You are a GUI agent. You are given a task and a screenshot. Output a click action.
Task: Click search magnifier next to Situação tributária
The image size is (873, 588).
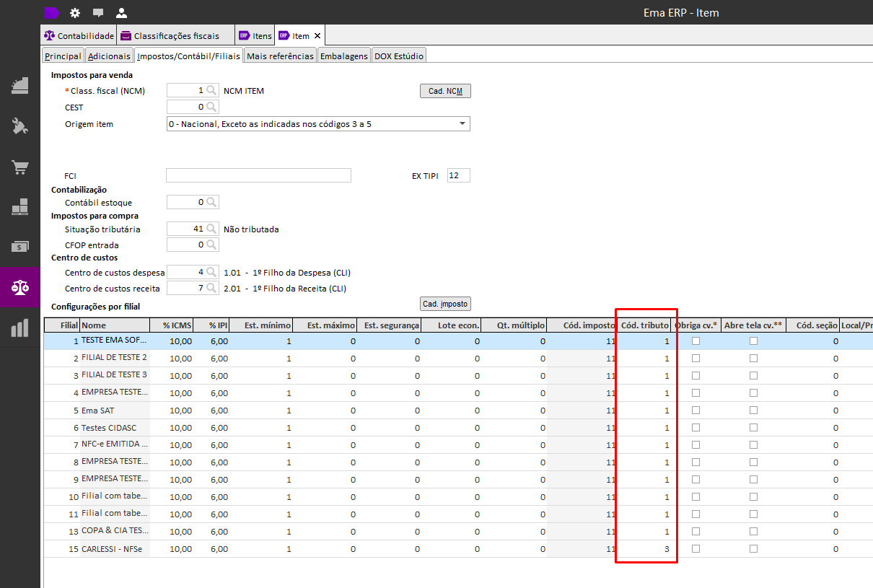211,229
